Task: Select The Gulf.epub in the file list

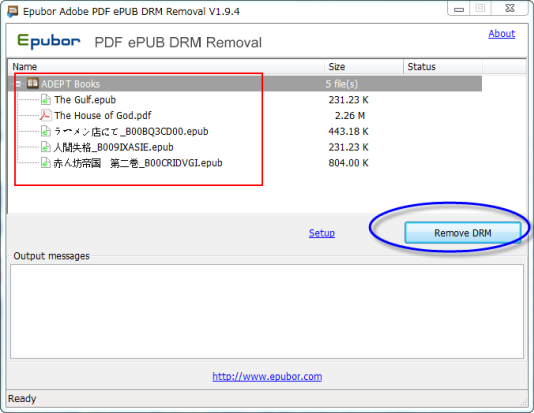Action: tap(85, 100)
